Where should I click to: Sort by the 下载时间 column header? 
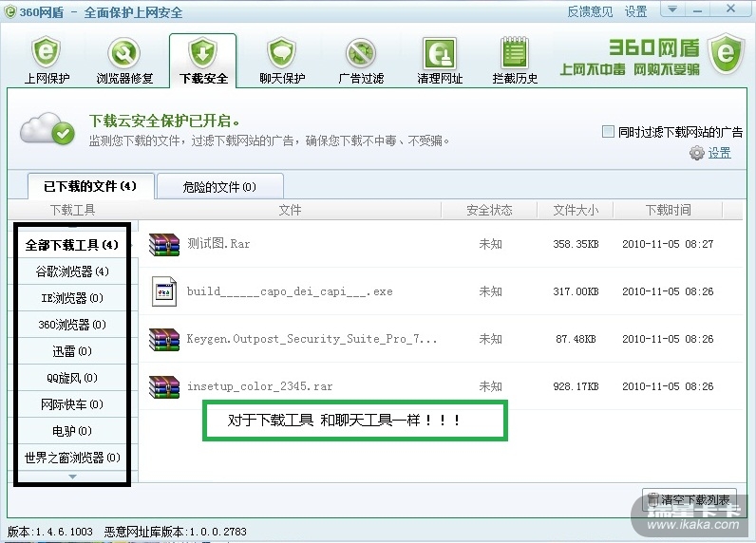(x=668, y=210)
